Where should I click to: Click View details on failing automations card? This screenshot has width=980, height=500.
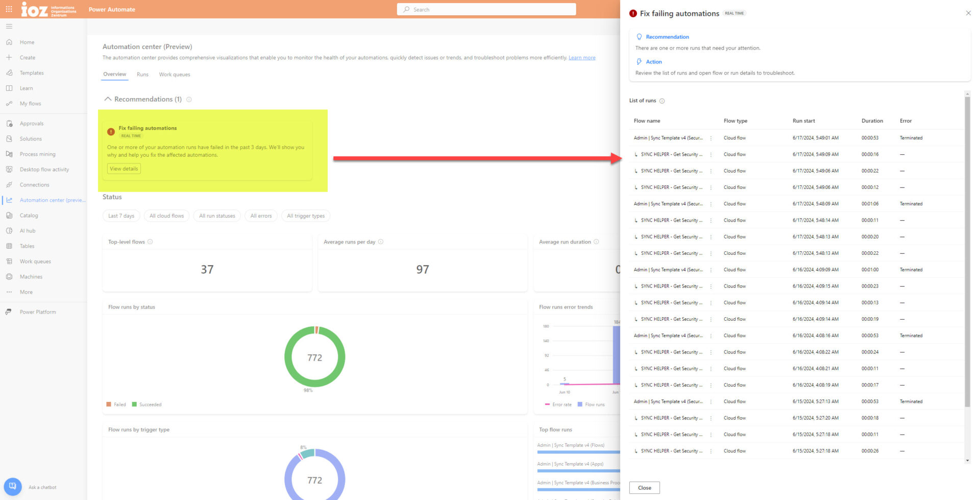124,169
